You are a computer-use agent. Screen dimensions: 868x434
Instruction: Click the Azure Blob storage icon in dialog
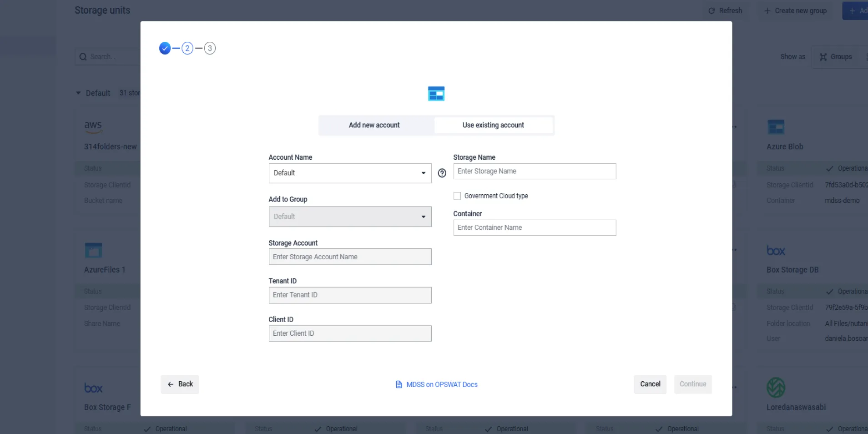click(436, 94)
